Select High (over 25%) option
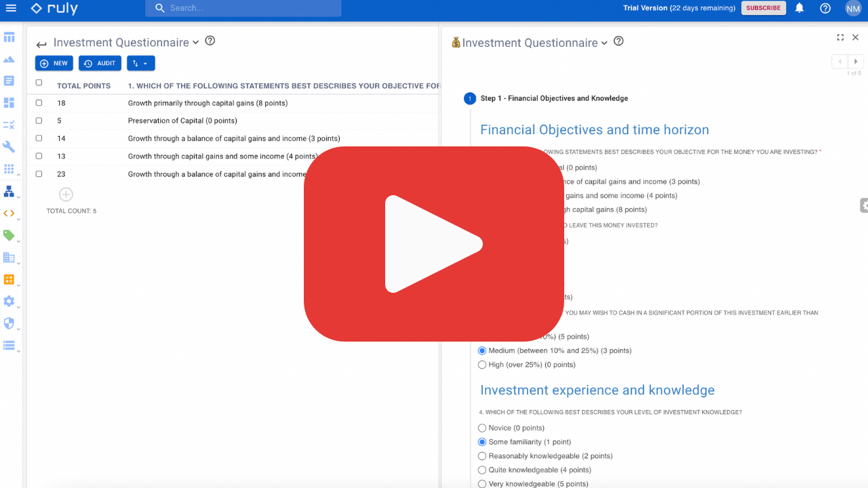The image size is (868, 488). [x=482, y=365]
